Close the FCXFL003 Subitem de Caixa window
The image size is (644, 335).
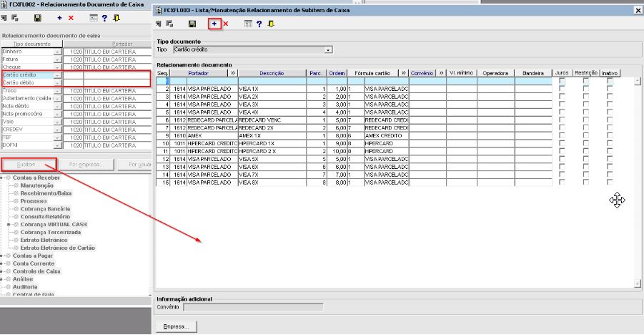pyautogui.click(x=638, y=10)
